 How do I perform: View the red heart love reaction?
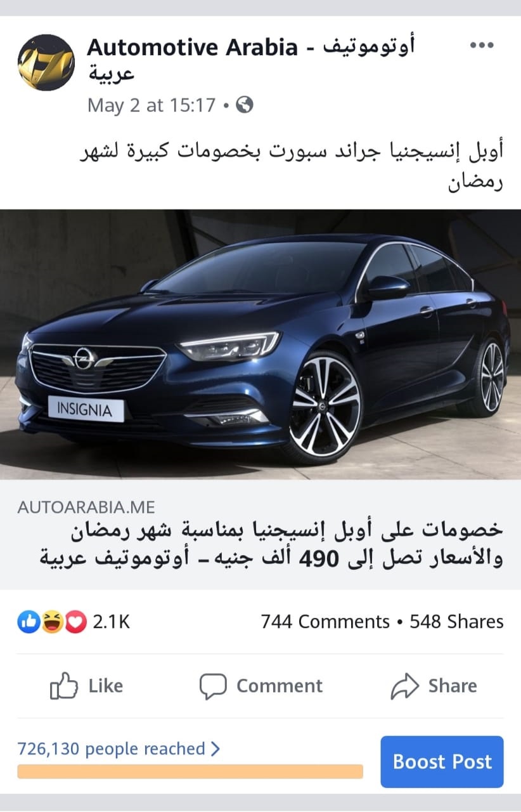[75, 622]
